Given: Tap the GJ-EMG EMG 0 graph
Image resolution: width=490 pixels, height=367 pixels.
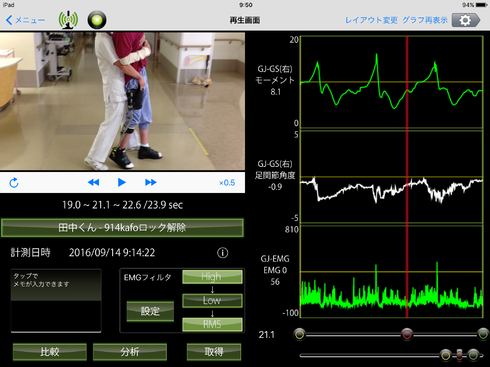Looking at the screenshot, I should (x=392, y=271).
